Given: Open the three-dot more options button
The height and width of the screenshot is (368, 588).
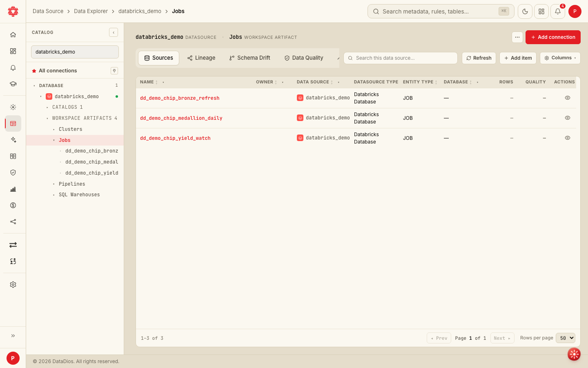Looking at the screenshot, I should 517,37.
